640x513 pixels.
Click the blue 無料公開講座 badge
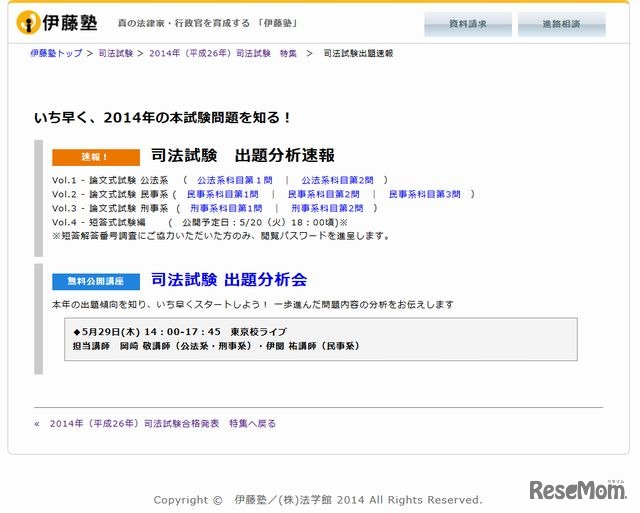pyautogui.click(x=96, y=282)
